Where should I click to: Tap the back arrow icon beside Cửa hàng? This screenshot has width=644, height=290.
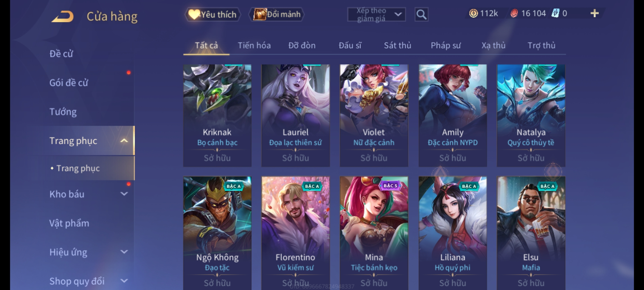[x=63, y=16]
